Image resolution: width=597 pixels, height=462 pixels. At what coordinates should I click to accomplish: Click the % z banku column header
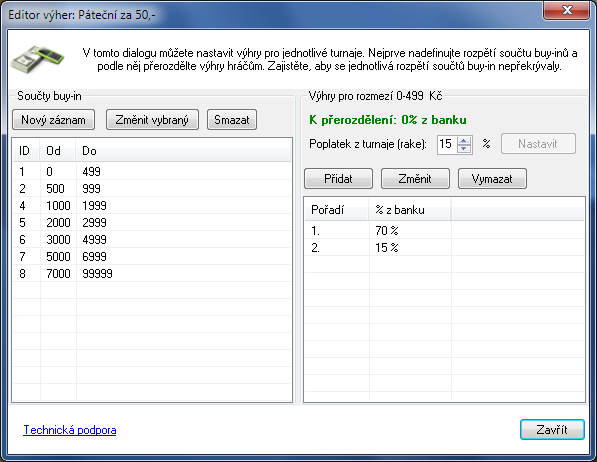tap(410, 210)
